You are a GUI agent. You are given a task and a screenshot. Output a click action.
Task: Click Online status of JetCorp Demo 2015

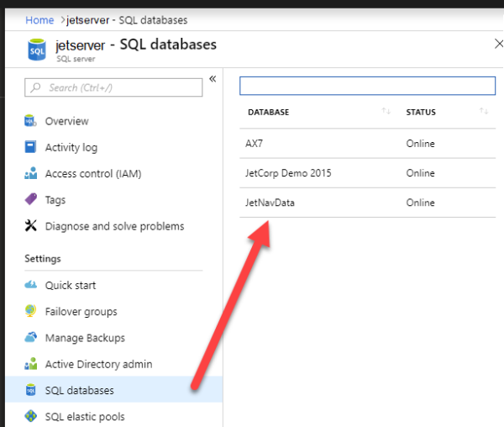coord(421,173)
